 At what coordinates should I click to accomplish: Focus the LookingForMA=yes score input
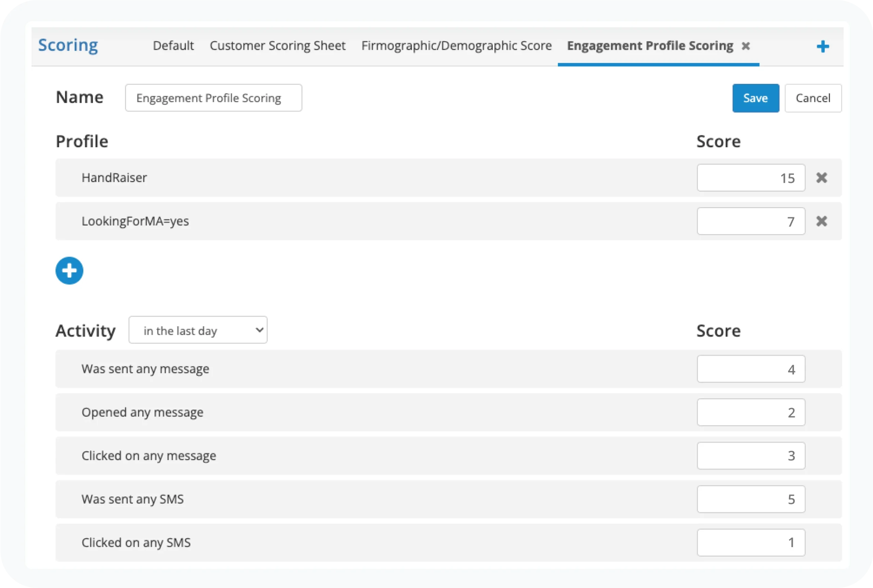pos(751,221)
